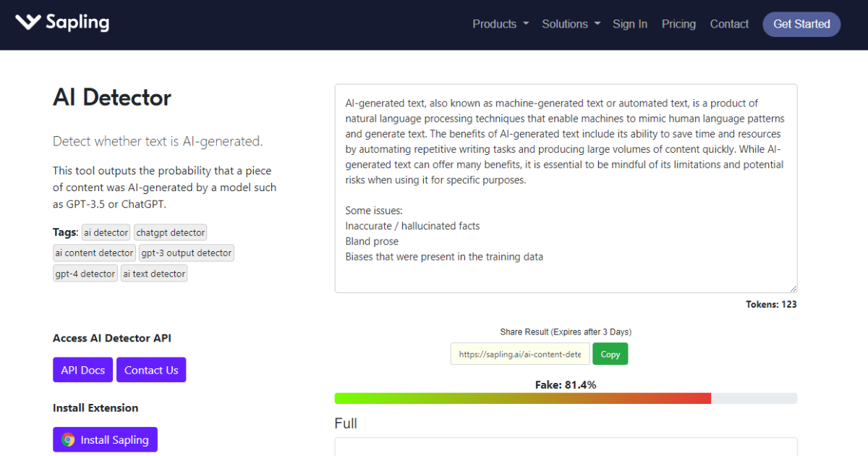Screen dimensions: 868x456
Task: Open the API Docs
Action: pyautogui.click(x=82, y=370)
